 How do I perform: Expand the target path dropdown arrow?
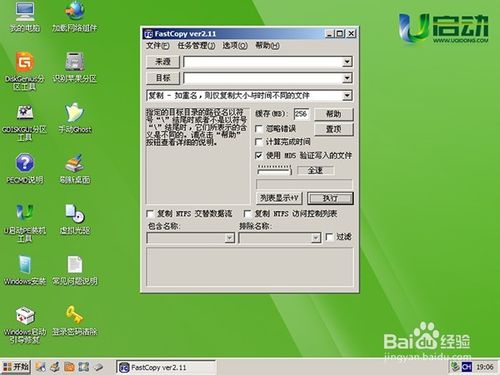(347, 78)
